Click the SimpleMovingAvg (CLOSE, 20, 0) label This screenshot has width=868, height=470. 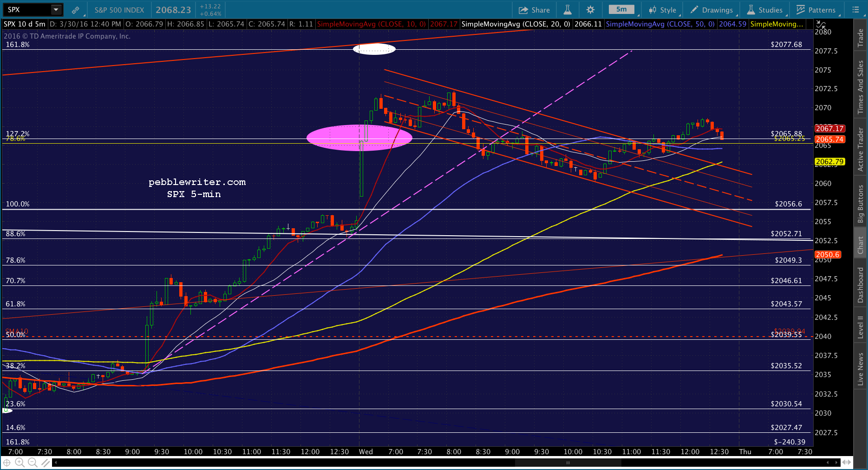pyautogui.click(x=516, y=24)
